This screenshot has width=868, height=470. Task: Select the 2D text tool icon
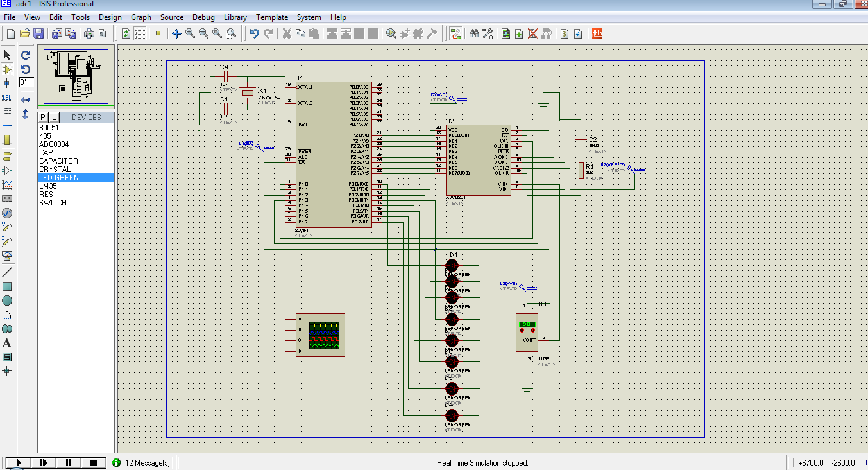(8, 343)
